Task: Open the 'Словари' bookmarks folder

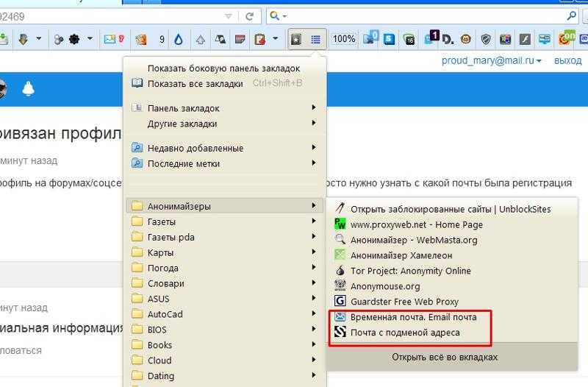Action: point(225,283)
